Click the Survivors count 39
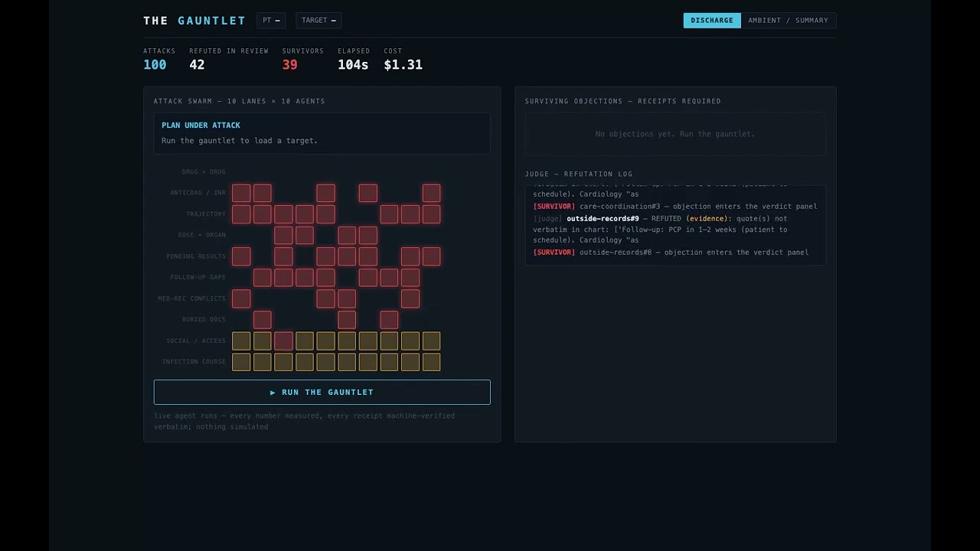Viewport: 980px width, 551px height. (289, 65)
